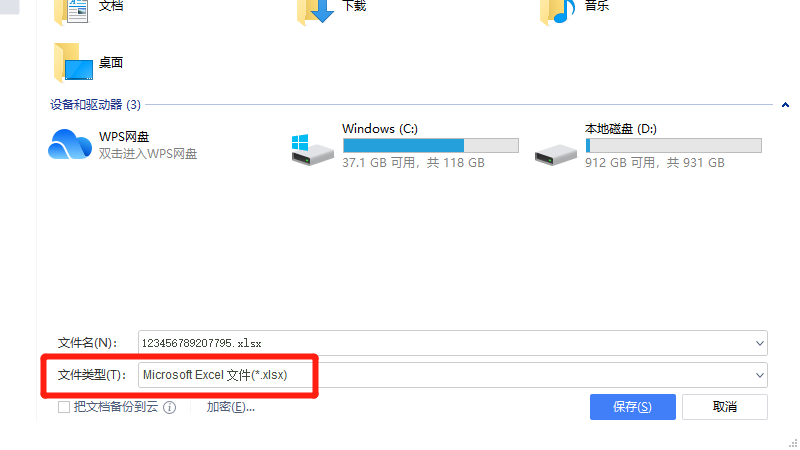Image resolution: width=800 pixels, height=450 pixels.
Task: Open the 加密(E)... encryption options
Action: (x=231, y=407)
